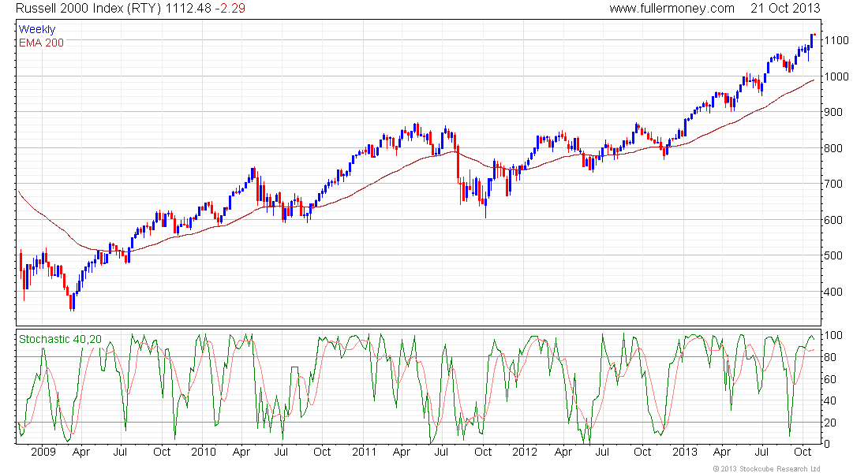Image resolution: width=868 pixels, height=473 pixels.
Task: Click the 2010 year label on time axis
Action: [203, 452]
